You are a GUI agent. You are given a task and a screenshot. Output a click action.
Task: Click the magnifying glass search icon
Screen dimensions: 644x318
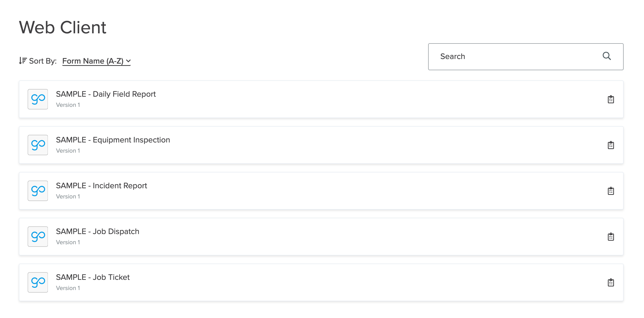tap(607, 56)
